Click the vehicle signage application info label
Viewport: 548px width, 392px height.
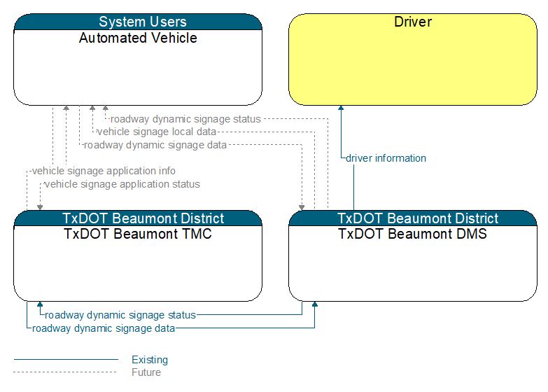[x=104, y=171]
